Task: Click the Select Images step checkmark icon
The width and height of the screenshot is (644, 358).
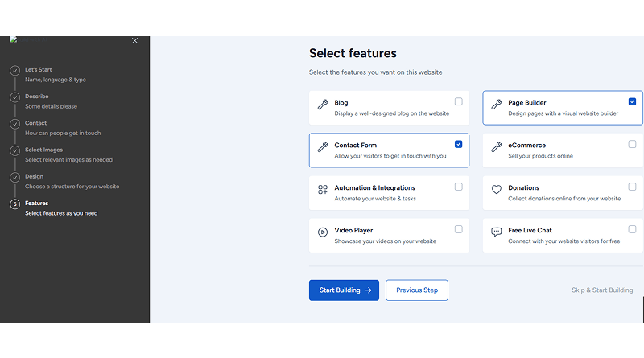Action: pos(14,150)
